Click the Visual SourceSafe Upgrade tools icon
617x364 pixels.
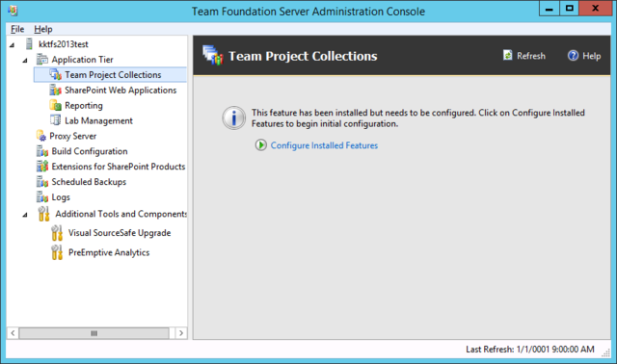57,233
